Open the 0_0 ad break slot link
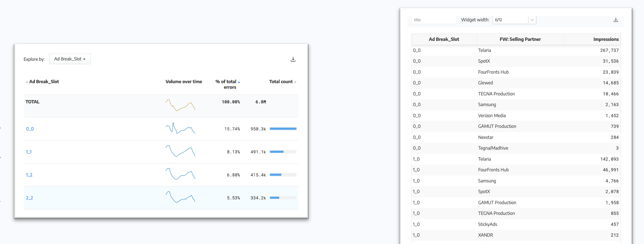This screenshot has height=244, width=644. coord(30,129)
